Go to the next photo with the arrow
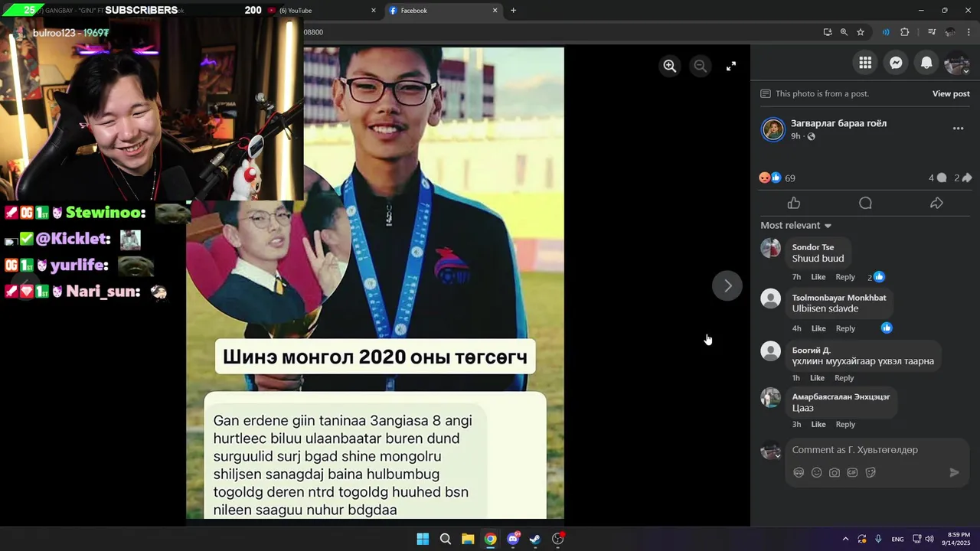Image resolution: width=980 pixels, height=551 pixels. point(727,285)
